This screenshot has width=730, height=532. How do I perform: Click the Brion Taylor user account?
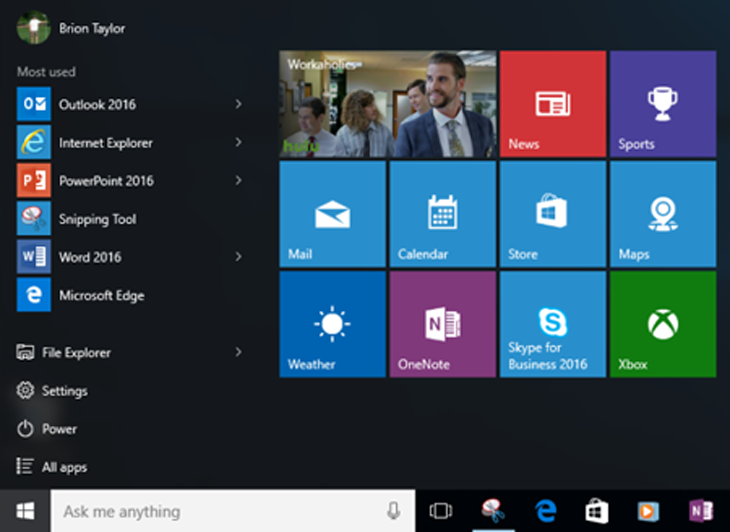pos(71,28)
